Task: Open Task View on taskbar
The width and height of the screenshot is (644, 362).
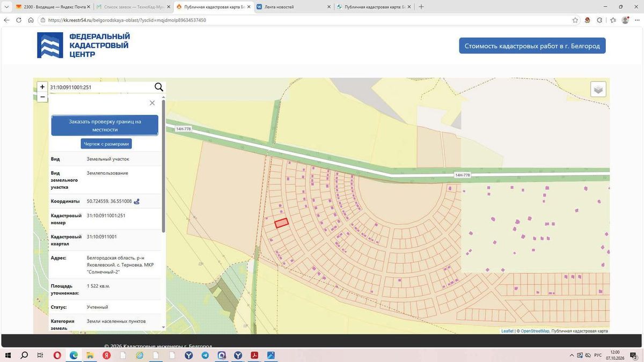Action: [40, 355]
